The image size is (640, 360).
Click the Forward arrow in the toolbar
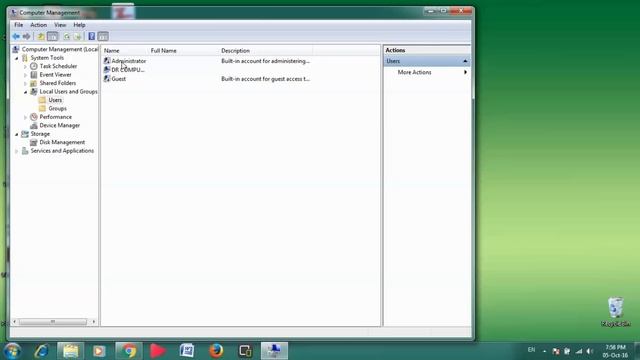[x=27, y=36]
